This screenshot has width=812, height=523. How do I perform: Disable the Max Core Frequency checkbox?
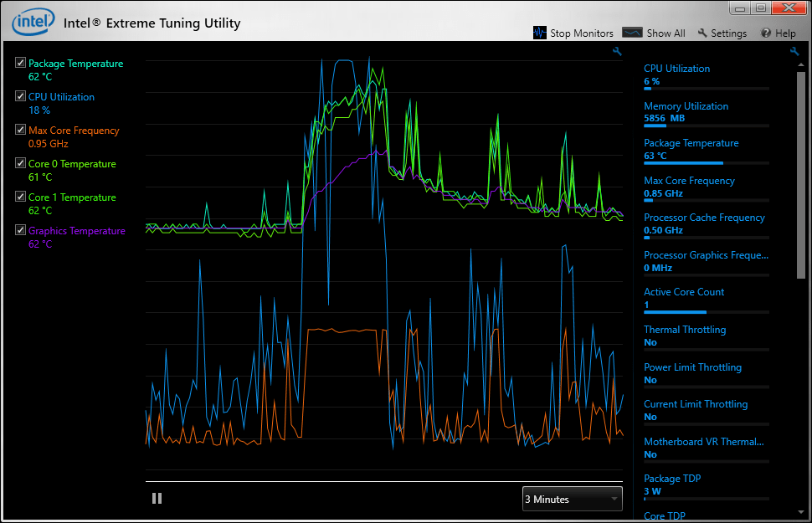(x=21, y=130)
